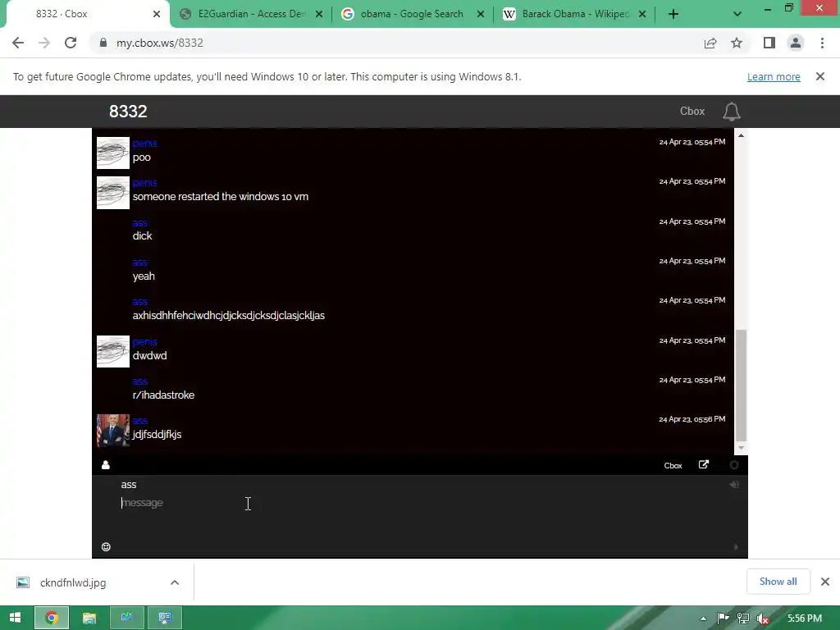The height and width of the screenshot is (630, 840).
Task: Click the chat scrollbar thumb
Action: click(741, 385)
